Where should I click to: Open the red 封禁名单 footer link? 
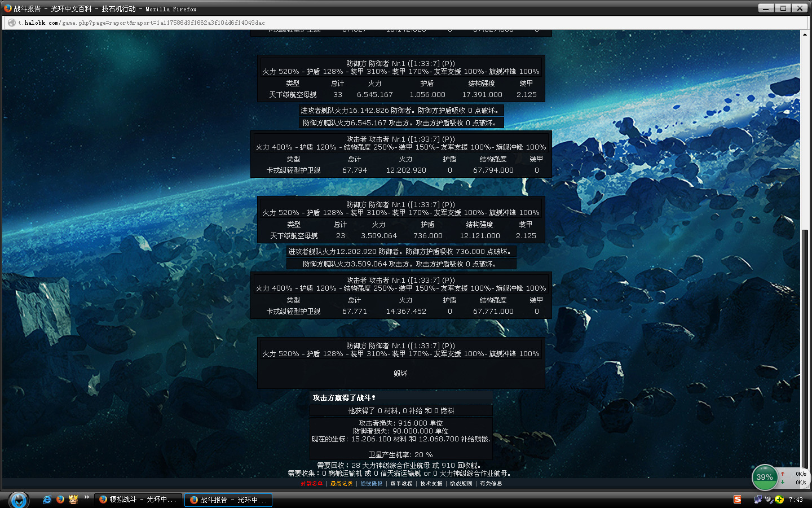pyautogui.click(x=312, y=484)
